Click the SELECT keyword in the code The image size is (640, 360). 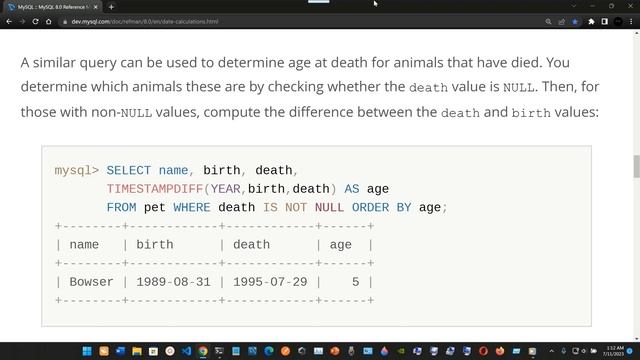129,170
